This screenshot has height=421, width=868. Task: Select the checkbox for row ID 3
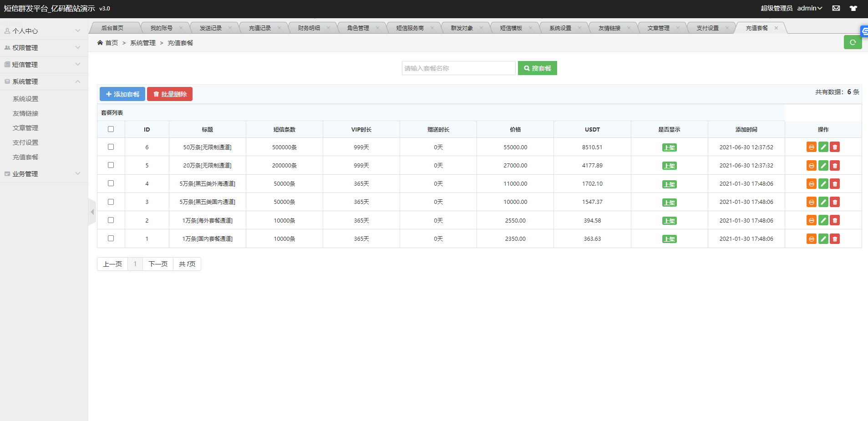click(111, 202)
